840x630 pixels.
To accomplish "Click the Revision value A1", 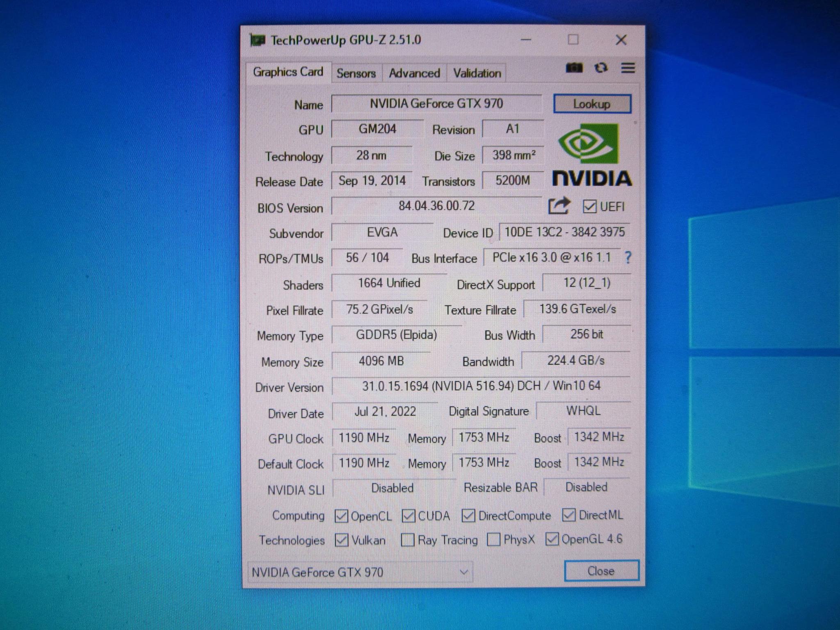I will [x=513, y=129].
